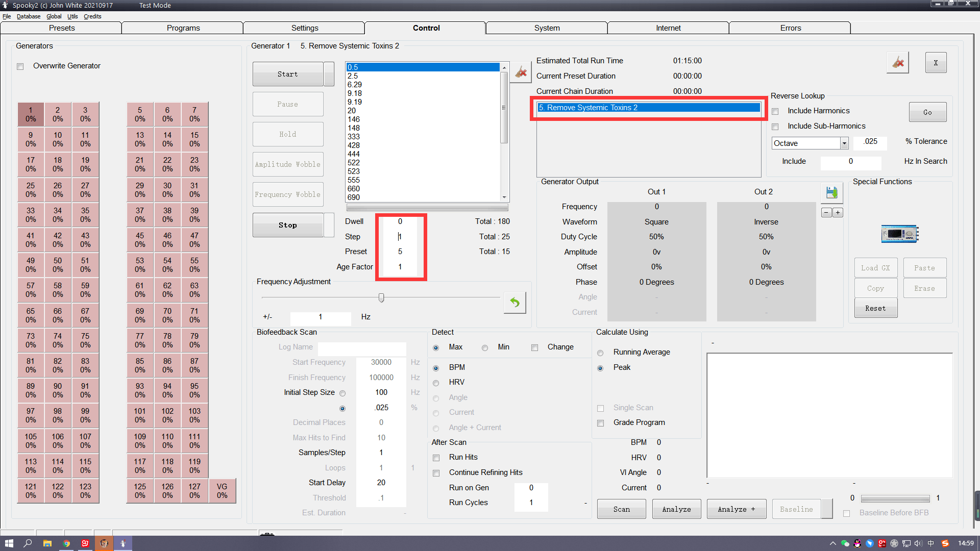This screenshot has width=980, height=551.
Task: Click the plus button under the save icon
Action: click(x=838, y=213)
